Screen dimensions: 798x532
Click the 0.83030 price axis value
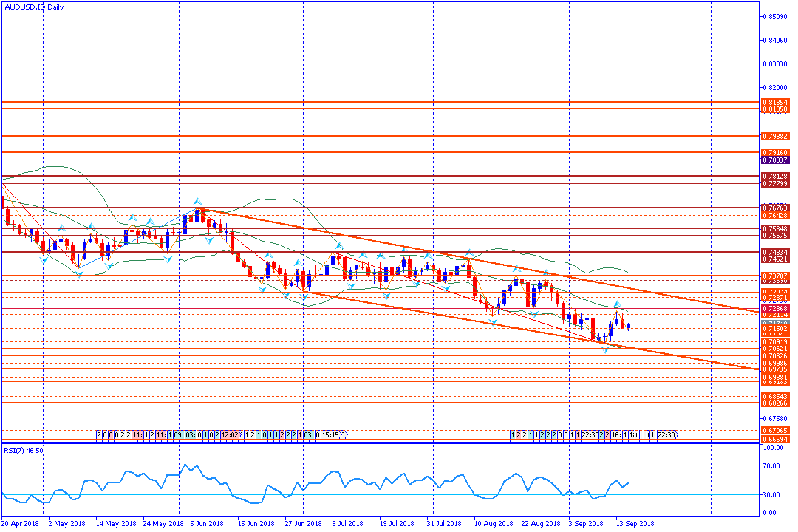coord(774,64)
